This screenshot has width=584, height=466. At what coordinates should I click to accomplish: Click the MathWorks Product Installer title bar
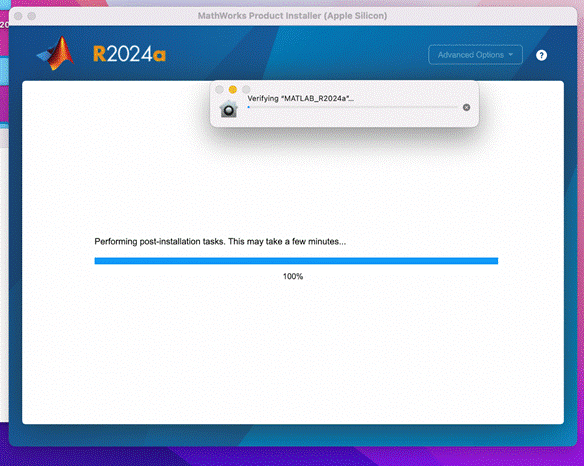coord(292,16)
